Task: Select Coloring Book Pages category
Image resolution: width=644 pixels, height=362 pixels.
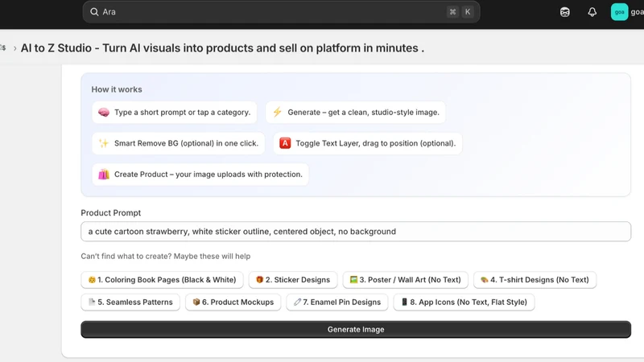Action: coord(163,280)
